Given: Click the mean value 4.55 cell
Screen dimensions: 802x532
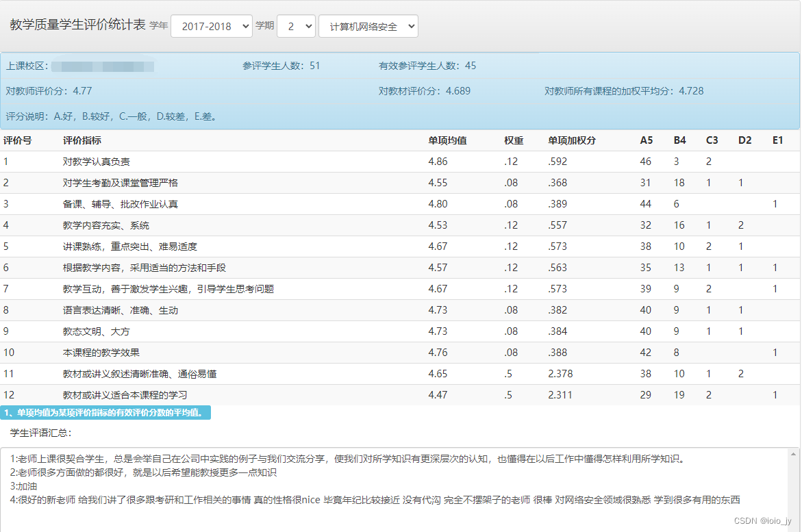Looking at the screenshot, I should pos(438,183).
